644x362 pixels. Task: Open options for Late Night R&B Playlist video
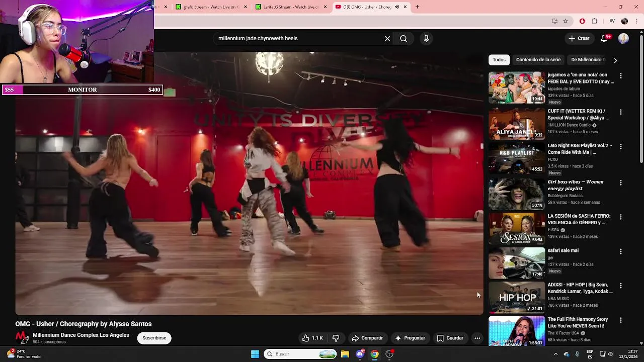coord(621,146)
